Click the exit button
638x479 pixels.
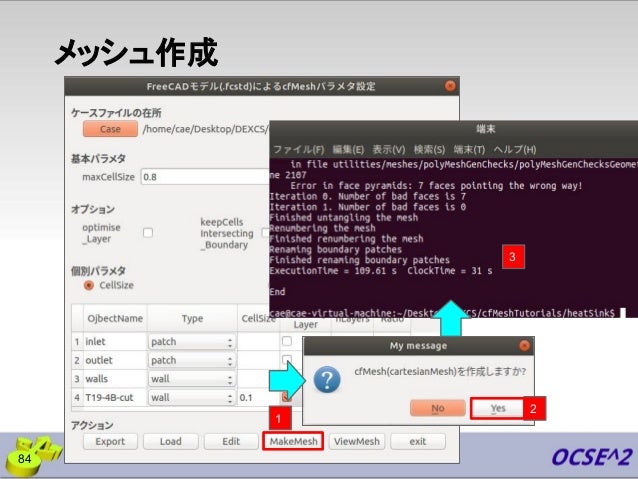coord(418,442)
